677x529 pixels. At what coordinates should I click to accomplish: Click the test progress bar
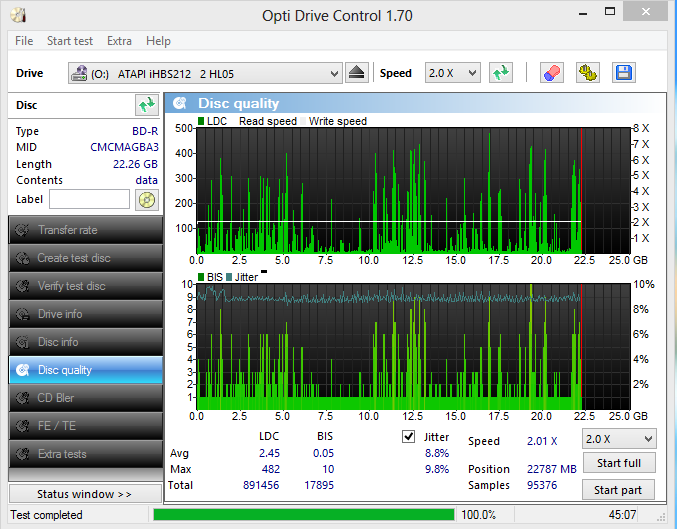[304, 515]
